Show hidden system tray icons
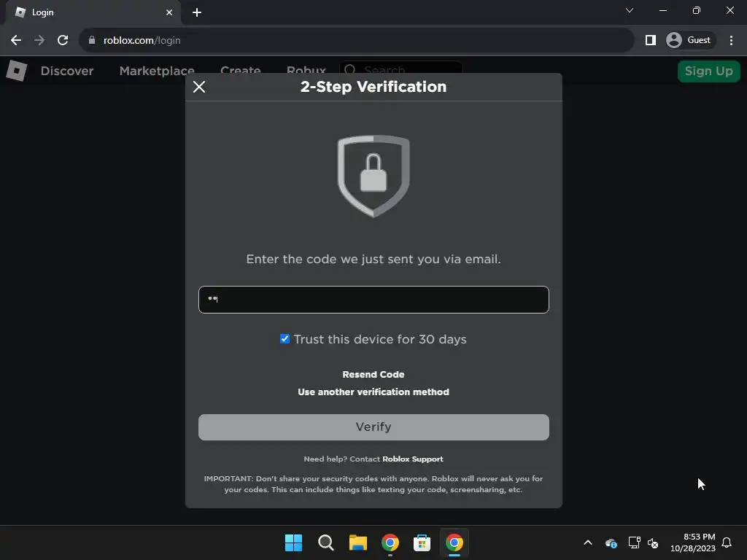The width and height of the screenshot is (747, 560). pos(588,542)
